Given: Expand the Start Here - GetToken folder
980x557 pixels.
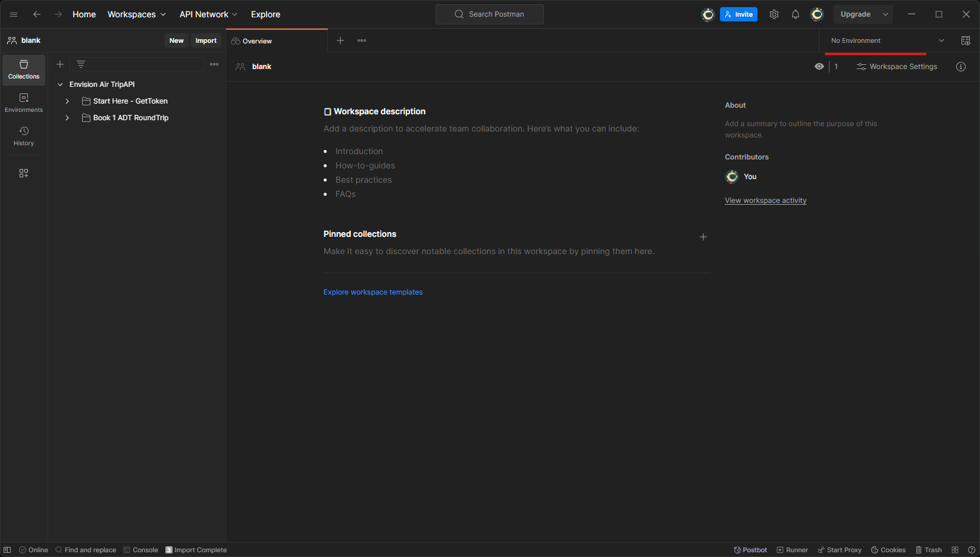Looking at the screenshot, I should [67, 101].
